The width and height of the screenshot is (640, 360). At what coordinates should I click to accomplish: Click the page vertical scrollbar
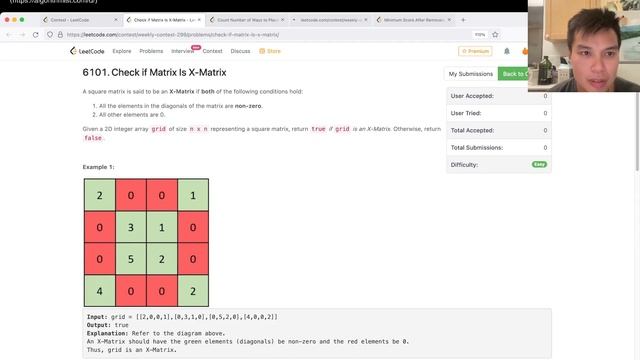(637, 131)
